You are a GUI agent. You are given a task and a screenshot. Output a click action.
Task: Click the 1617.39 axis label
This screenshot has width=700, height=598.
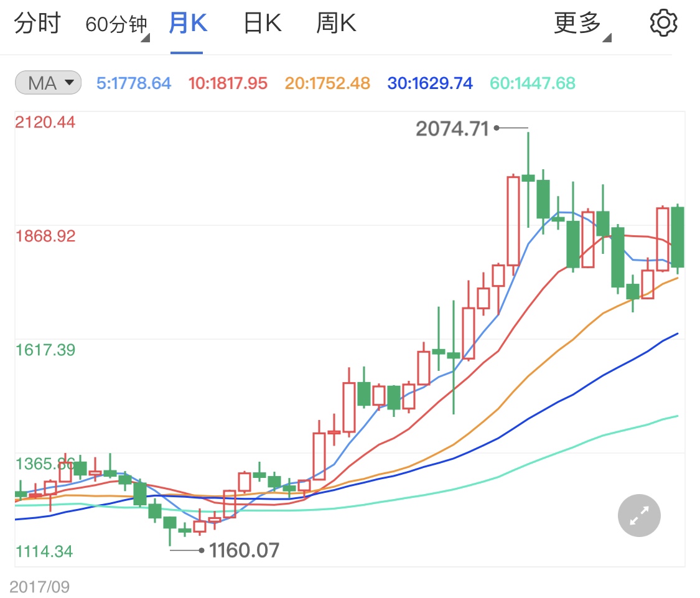tap(45, 350)
